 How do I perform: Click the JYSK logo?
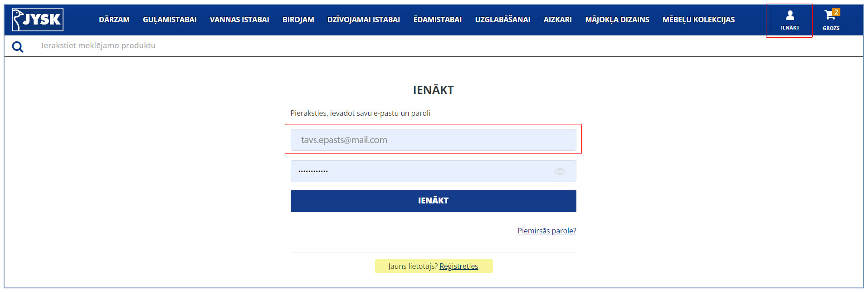point(38,20)
